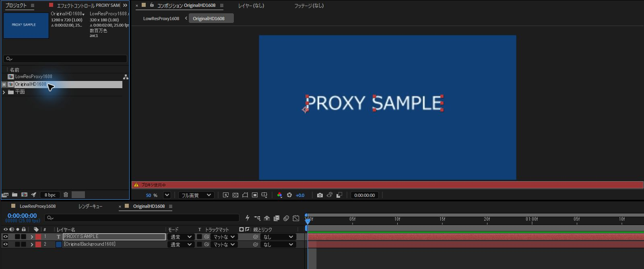
Task: Create a new folder in Project panel
Action: [x=14, y=195]
